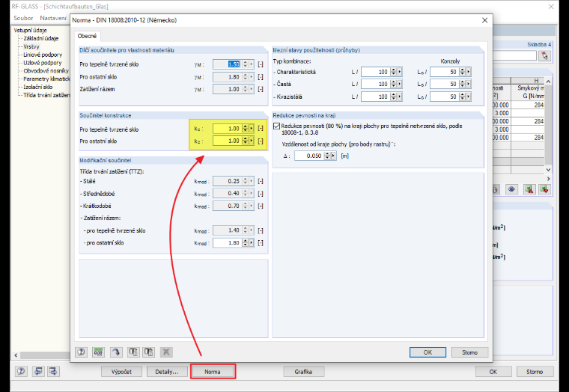Select the Obecné tab
Viewport: 569px width, 392px height.
click(x=87, y=36)
